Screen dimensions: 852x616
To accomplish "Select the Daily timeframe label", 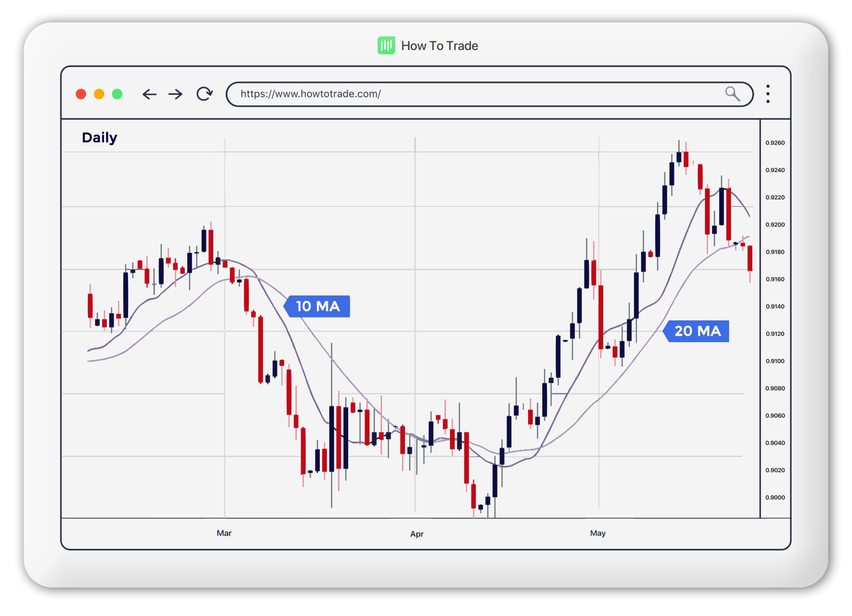I will tap(99, 137).
